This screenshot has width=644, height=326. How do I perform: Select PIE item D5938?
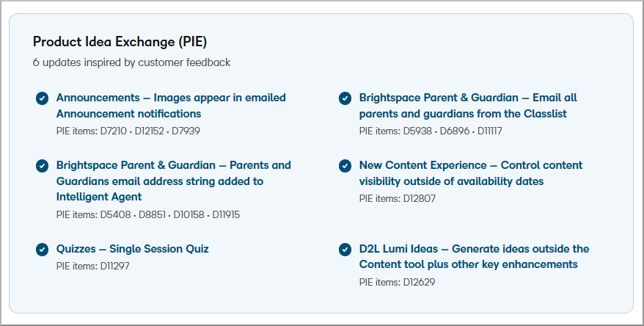[x=417, y=131]
